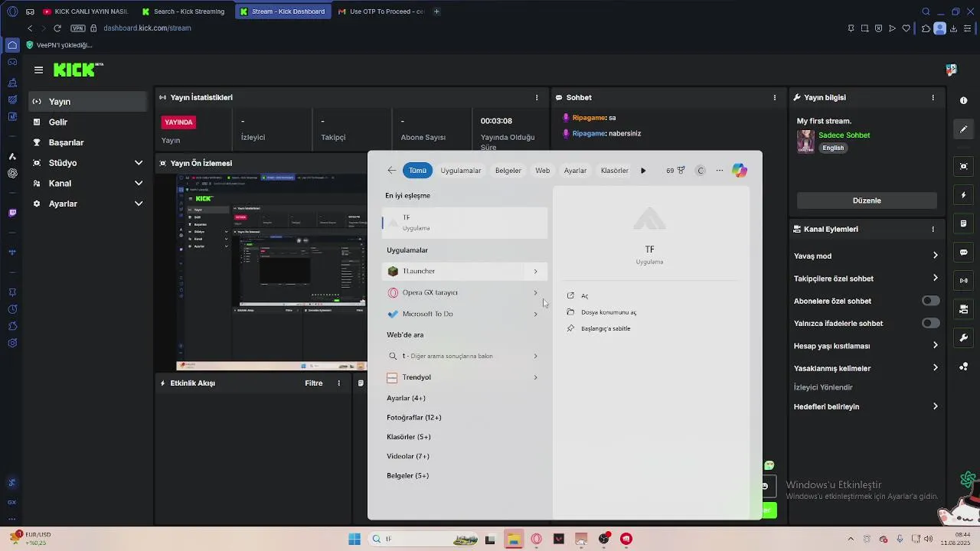Open the three-dot menu of Etkinlik Akışı
This screenshot has width=980, height=551.
tap(338, 383)
